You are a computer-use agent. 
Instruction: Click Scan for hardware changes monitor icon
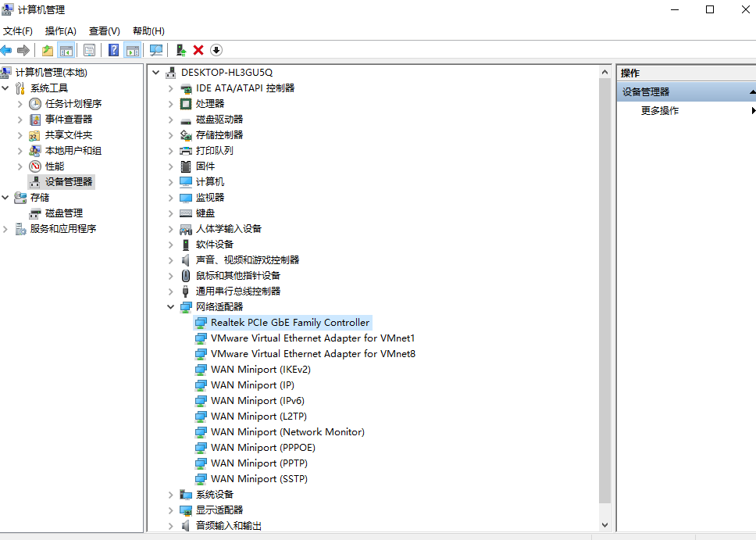156,50
